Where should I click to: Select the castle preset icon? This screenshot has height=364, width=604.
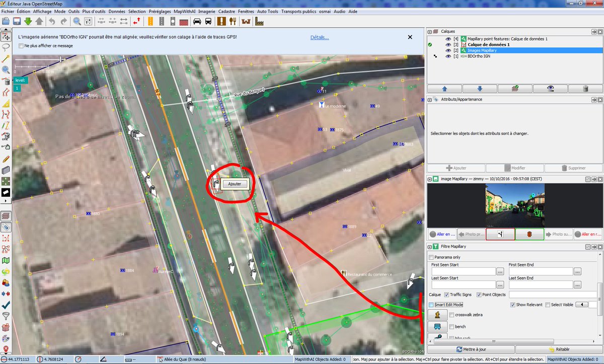[247, 21]
